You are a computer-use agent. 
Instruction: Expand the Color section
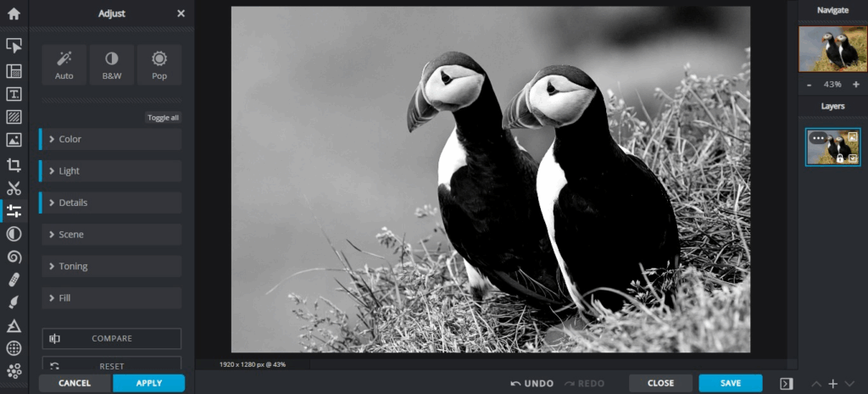pyautogui.click(x=111, y=139)
